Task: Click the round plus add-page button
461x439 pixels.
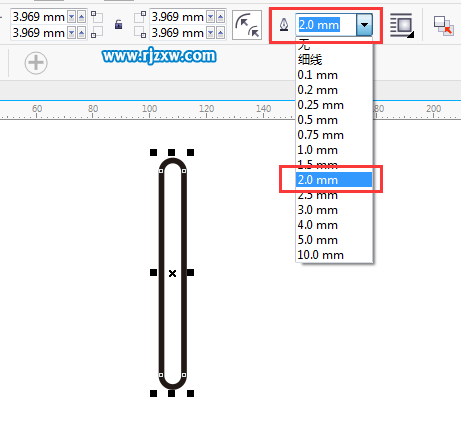Action: (36, 63)
